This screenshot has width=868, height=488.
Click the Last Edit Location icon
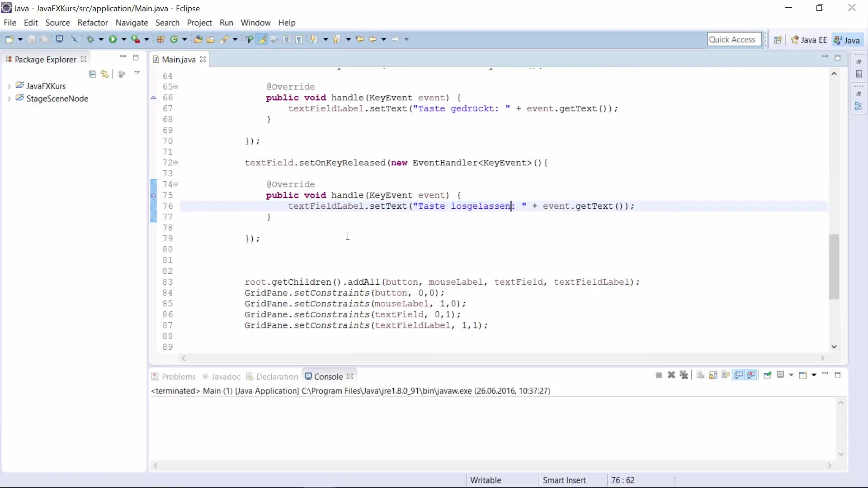(360, 39)
